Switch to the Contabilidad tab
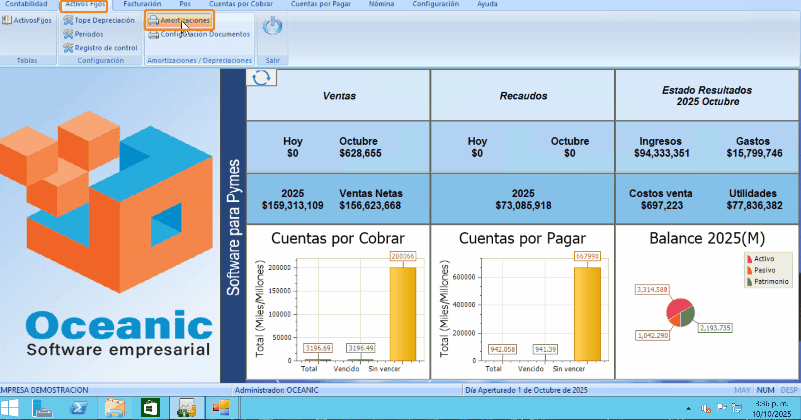The width and height of the screenshot is (801, 420). pos(26,4)
